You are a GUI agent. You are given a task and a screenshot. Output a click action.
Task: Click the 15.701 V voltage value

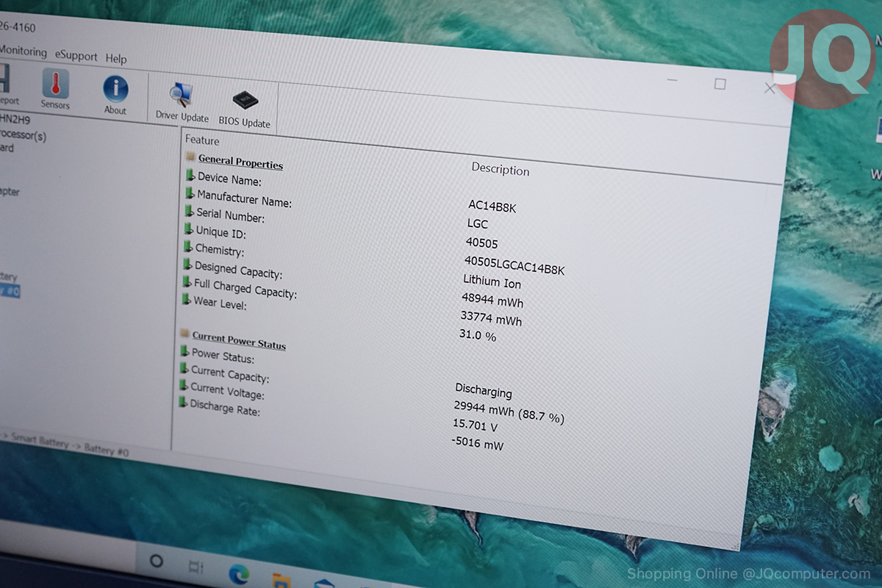[475, 426]
